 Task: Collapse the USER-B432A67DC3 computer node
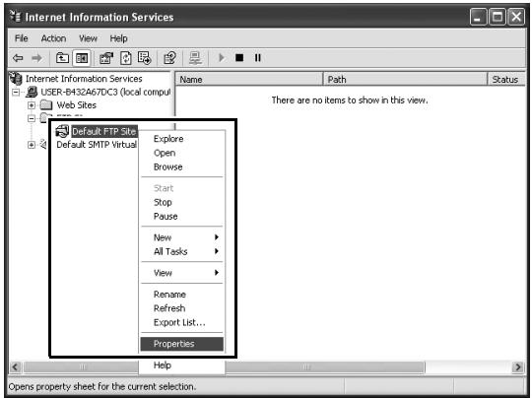pos(16,92)
